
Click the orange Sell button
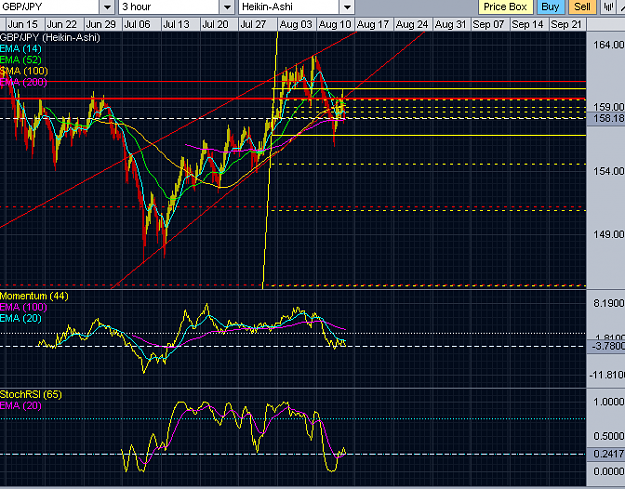point(582,7)
